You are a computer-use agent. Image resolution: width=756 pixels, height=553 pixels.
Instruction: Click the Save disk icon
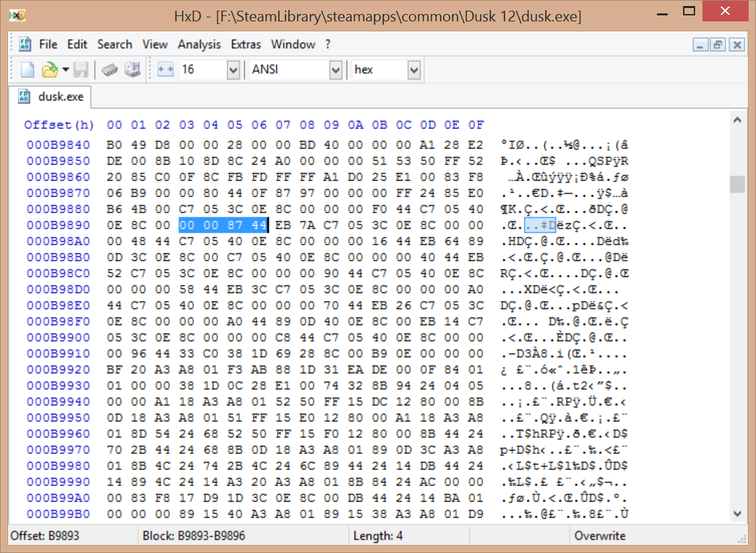(x=81, y=70)
